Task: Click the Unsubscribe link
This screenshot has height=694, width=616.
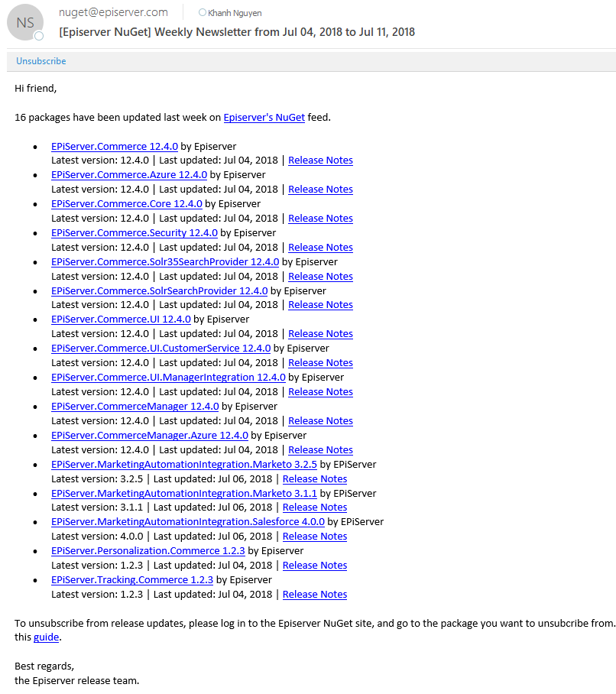Action: 41,61
